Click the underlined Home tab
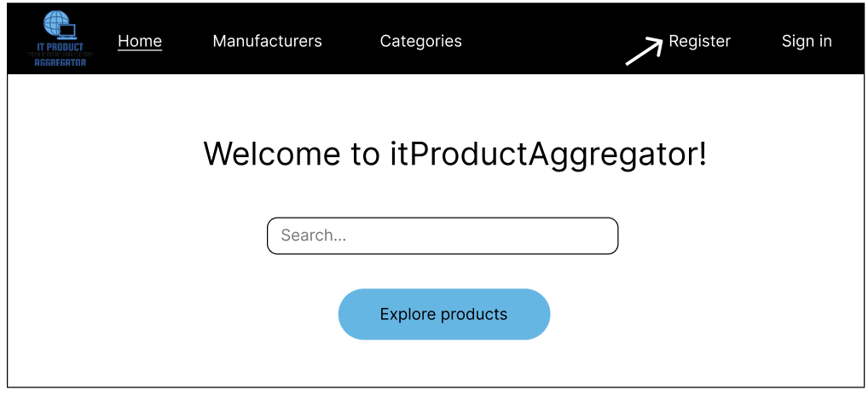 pos(140,41)
